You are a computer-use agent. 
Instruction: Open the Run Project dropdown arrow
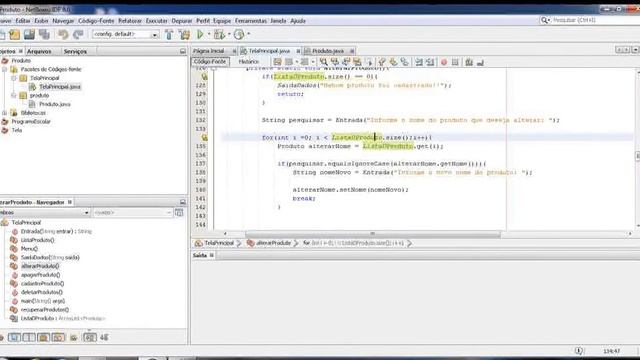(209, 35)
